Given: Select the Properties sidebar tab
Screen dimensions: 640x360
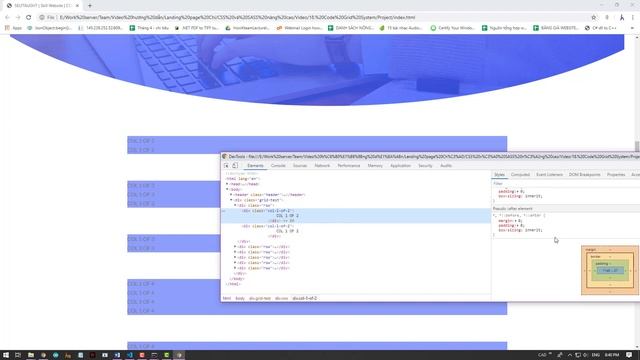Looking at the screenshot, I should 616,175.
